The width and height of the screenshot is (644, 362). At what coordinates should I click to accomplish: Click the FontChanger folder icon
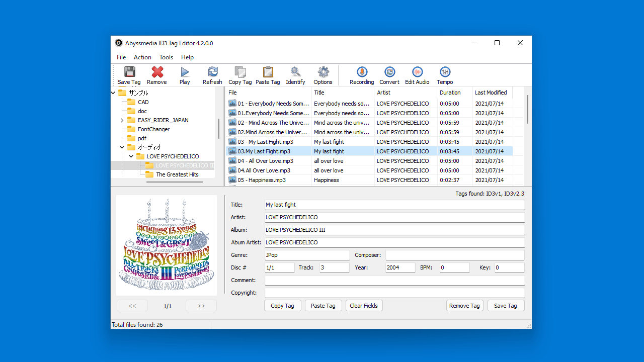click(131, 129)
